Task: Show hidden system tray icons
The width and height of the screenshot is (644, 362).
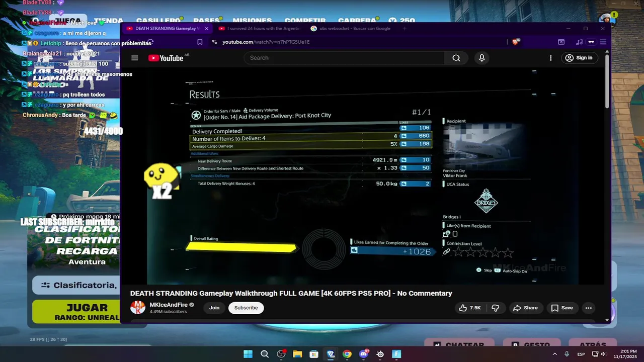Action: pyautogui.click(x=555, y=354)
